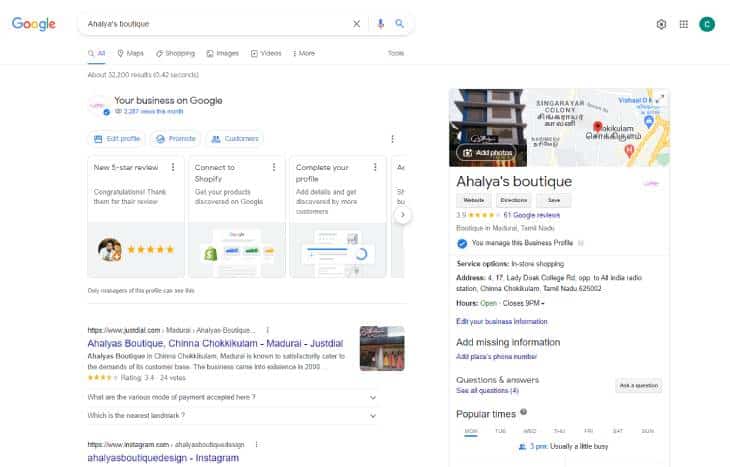Open ahalyasboutiquedesign Instagram result

[163, 458]
